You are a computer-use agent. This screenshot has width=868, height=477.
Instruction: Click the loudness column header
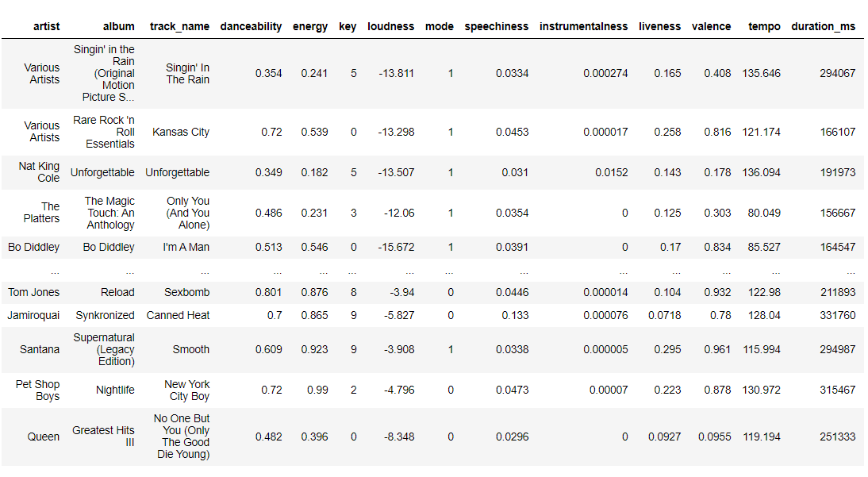tap(391, 26)
